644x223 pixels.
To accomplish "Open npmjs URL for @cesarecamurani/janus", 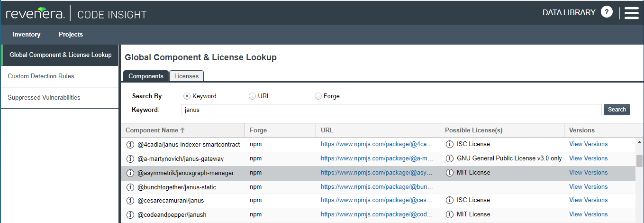I will point(377,200).
